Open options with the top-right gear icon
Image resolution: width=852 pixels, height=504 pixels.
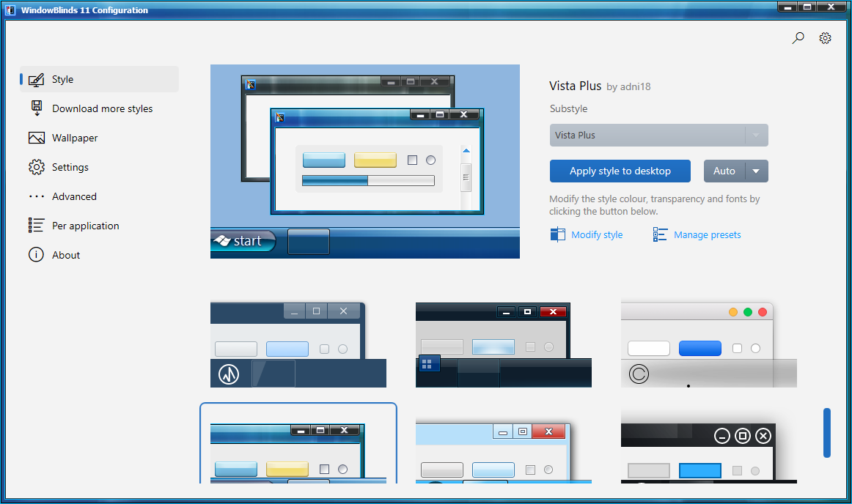point(825,38)
